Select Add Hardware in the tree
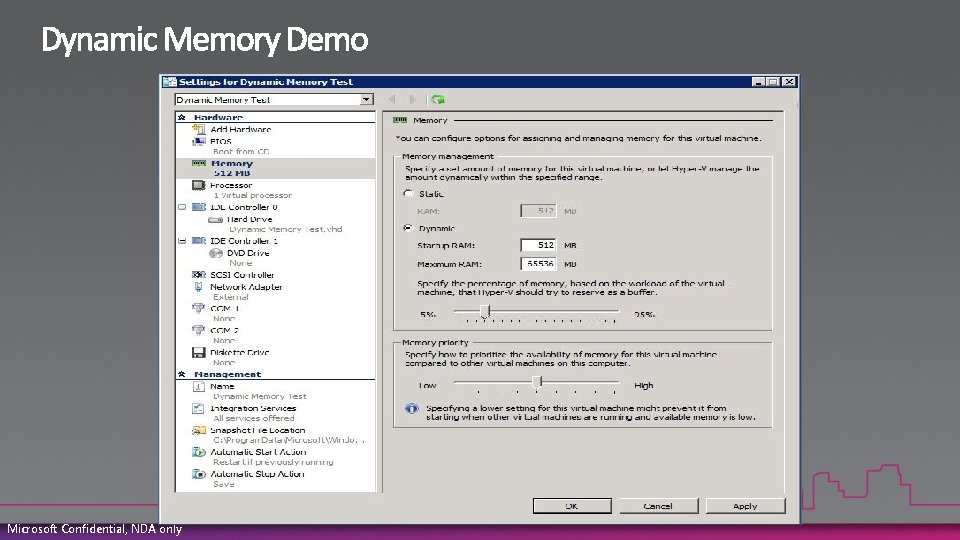Viewport: 960px width, 540px height. [x=241, y=129]
